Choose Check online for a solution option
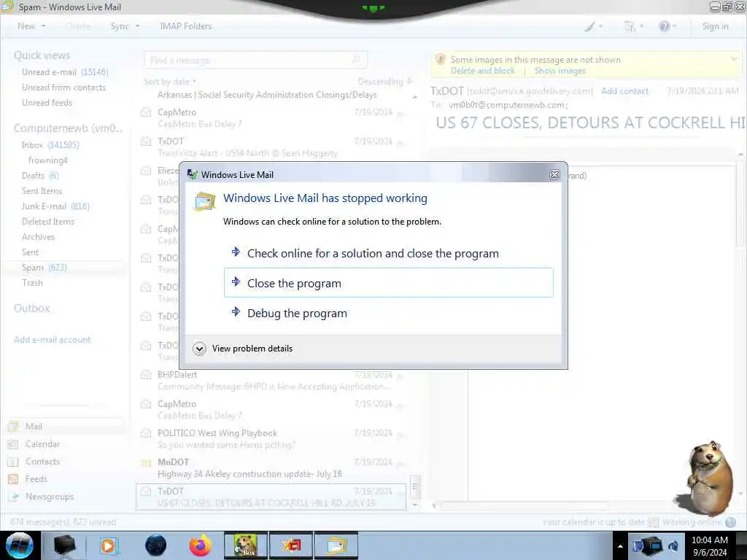 point(388,253)
